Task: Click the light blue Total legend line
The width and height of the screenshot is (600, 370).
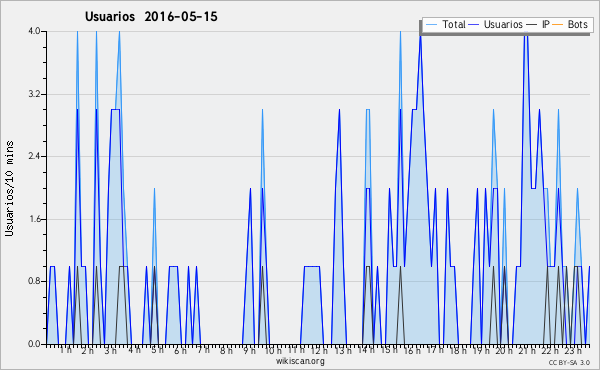Action: [x=431, y=25]
